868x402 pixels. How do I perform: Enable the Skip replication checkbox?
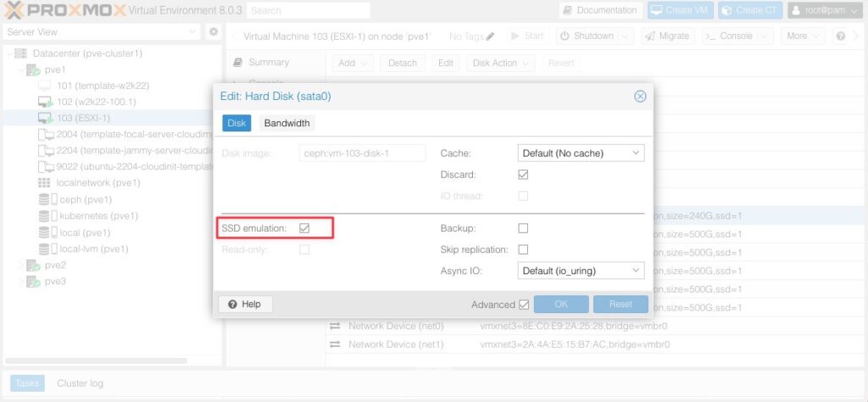pyautogui.click(x=522, y=249)
